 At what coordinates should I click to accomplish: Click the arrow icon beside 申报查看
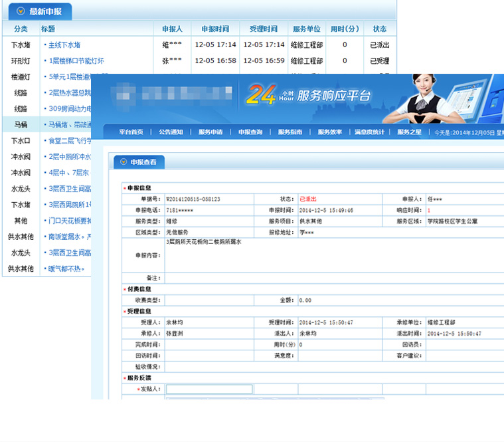pyautogui.click(x=123, y=162)
